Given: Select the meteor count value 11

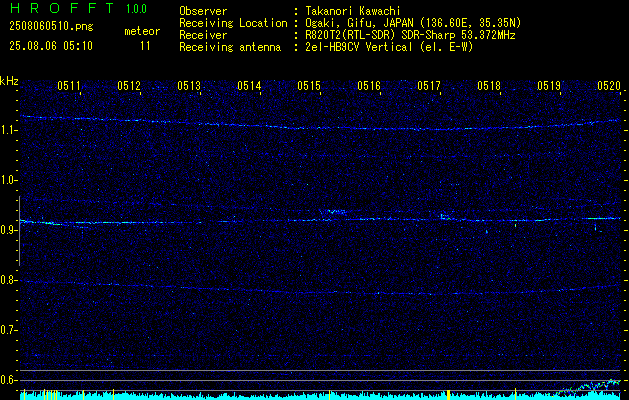Looking at the screenshot, I should click(145, 46).
